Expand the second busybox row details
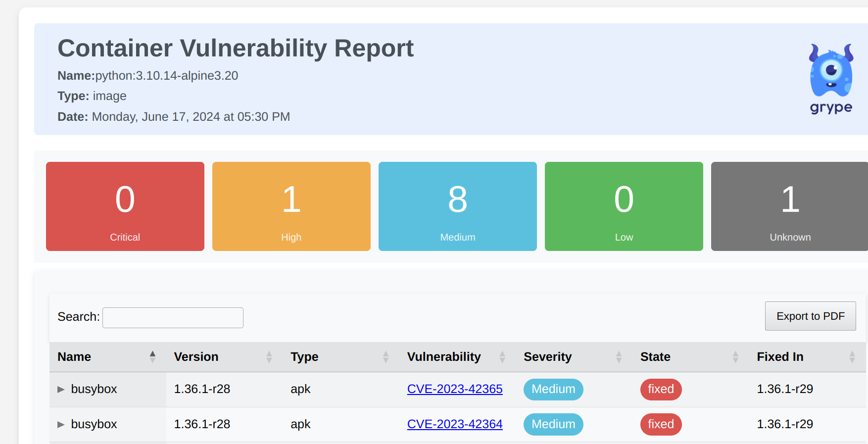Screen dimensions: 868x444 (x=61, y=425)
